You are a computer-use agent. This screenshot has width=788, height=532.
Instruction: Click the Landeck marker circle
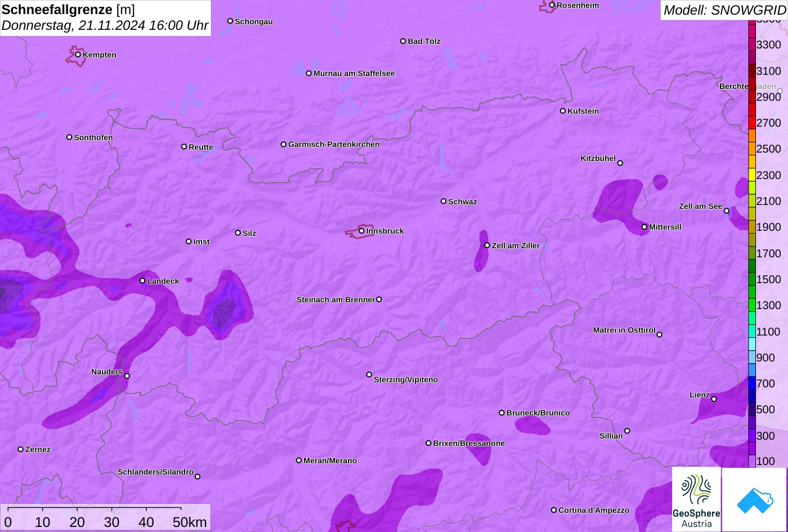(142, 280)
